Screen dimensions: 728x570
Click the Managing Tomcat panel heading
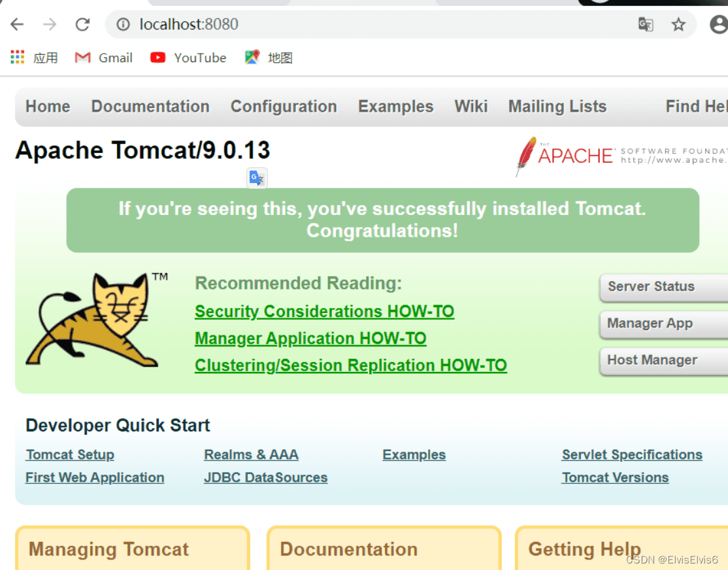pyautogui.click(x=108, y=549)
